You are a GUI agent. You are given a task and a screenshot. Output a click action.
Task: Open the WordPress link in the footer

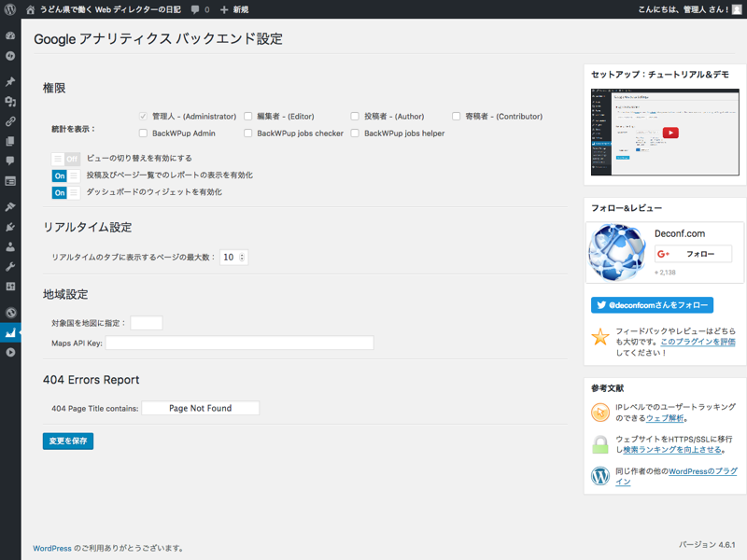coord(52,548)
